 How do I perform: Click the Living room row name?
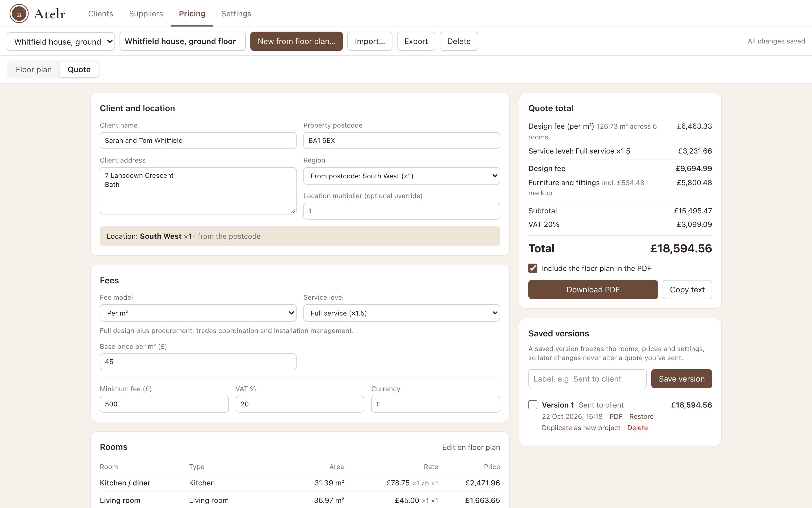tap(120, 500)
